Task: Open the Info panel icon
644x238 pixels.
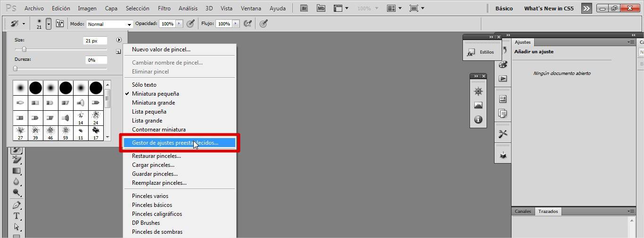Action: [x=478, y=120]
